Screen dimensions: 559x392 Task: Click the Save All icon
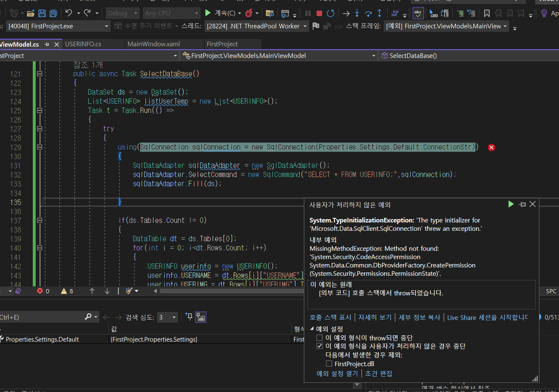[53, 13]
